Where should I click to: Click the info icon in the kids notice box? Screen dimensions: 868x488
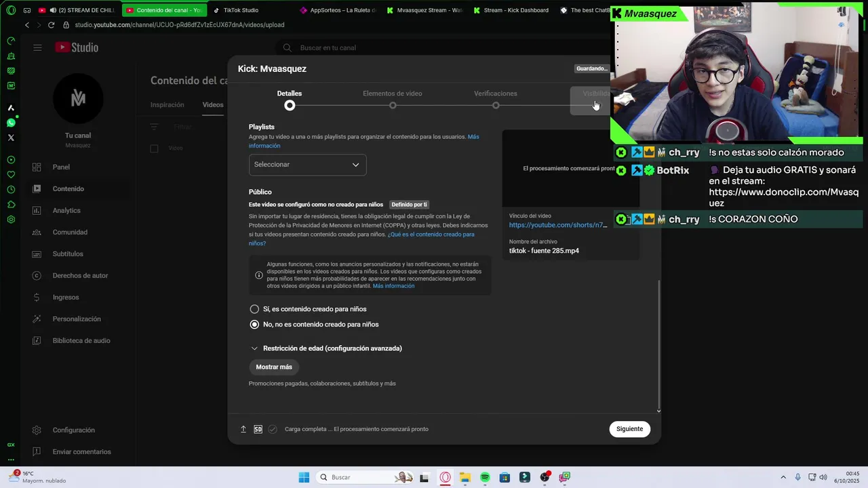[x=259, y=275]
